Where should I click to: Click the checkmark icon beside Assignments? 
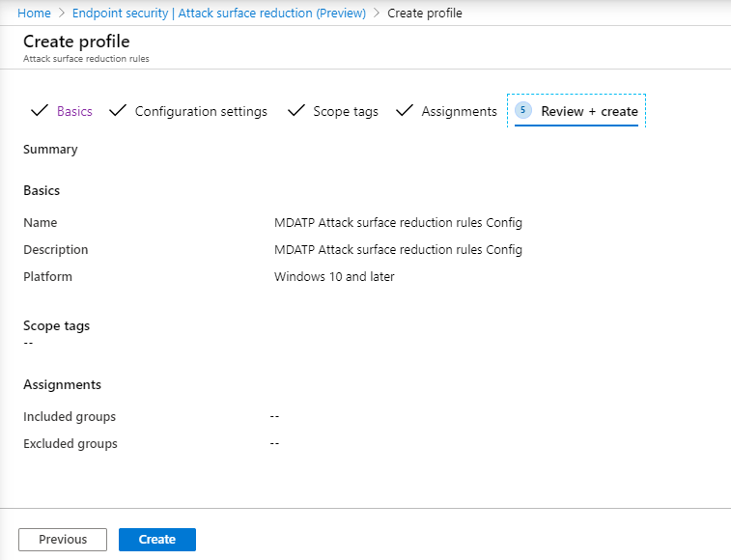pos(405,110)
